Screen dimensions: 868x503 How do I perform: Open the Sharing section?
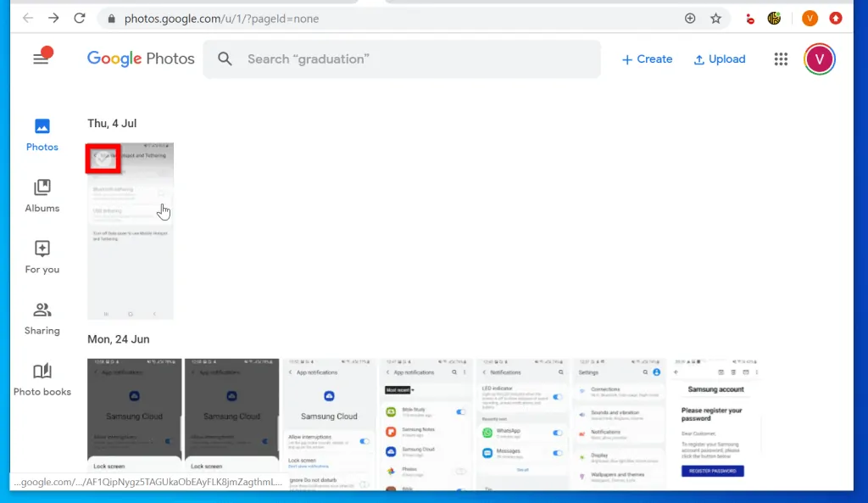41,317
